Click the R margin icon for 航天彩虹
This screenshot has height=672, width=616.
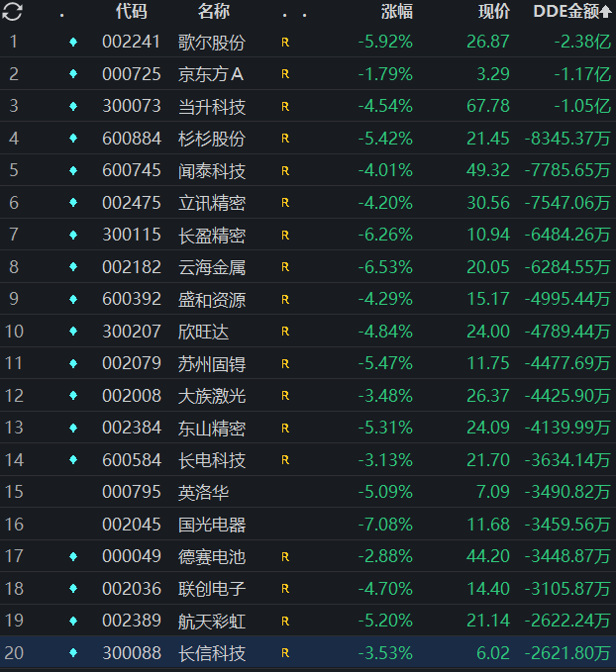coord(285,621)
